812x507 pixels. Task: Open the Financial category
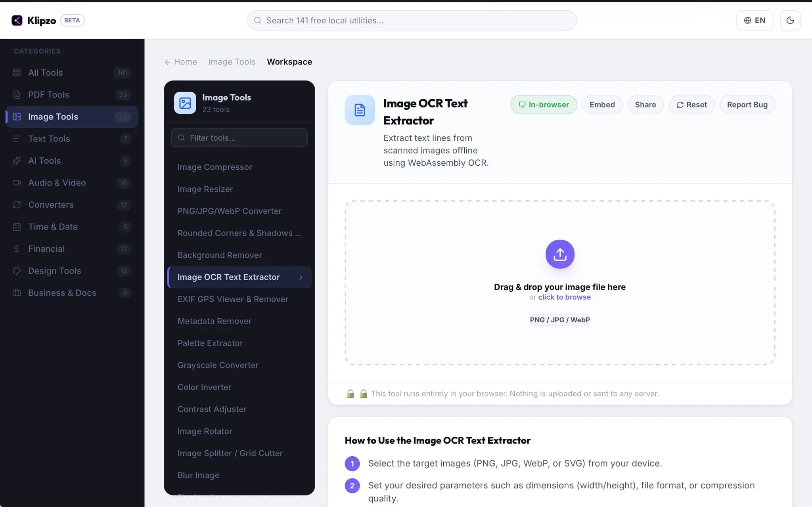pyautogui.click(x=72, y=249)
